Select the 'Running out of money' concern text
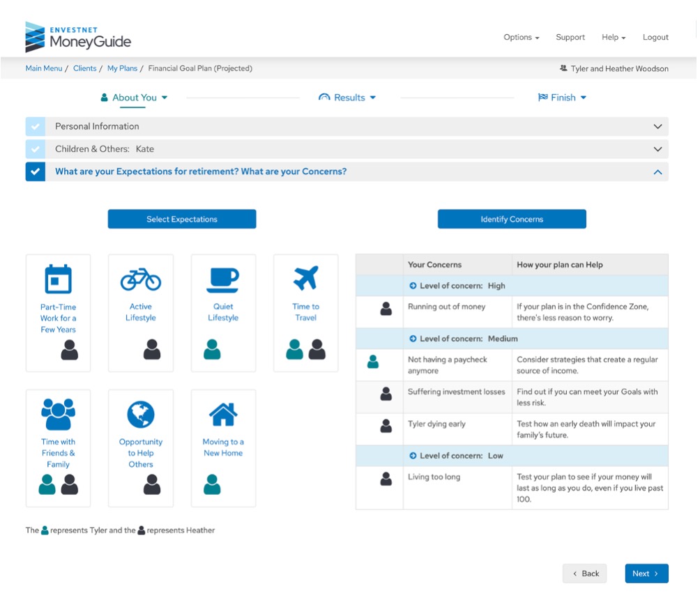The width and height of the screenshot is (700, 609). coord(446,307)
